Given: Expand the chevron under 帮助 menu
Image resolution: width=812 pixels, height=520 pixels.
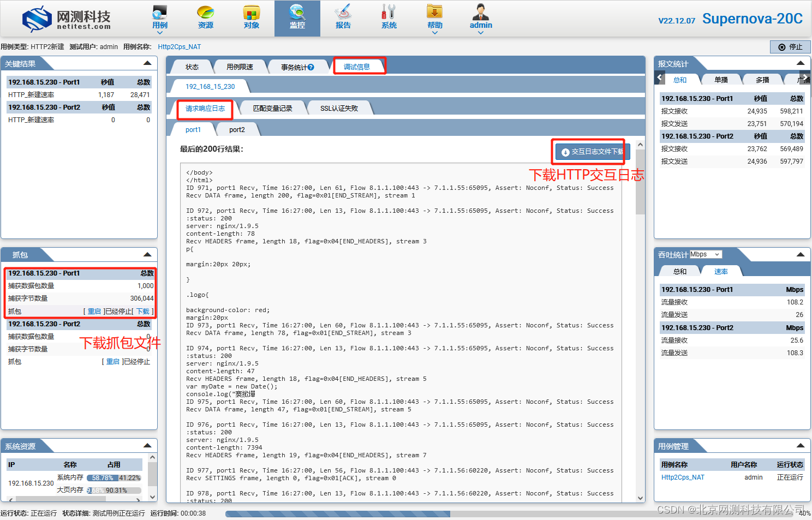Looking at the screenshot, I should point(435,33).
